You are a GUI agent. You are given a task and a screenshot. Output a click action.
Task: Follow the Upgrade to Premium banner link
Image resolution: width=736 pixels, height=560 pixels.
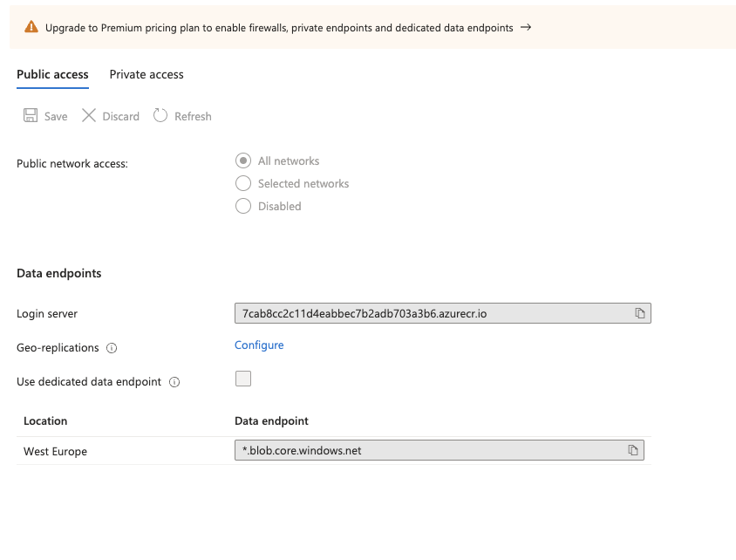[279, 28]
